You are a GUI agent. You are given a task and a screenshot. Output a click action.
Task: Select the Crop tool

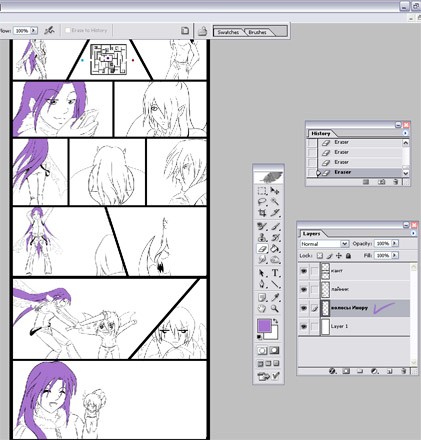point(262,212)
